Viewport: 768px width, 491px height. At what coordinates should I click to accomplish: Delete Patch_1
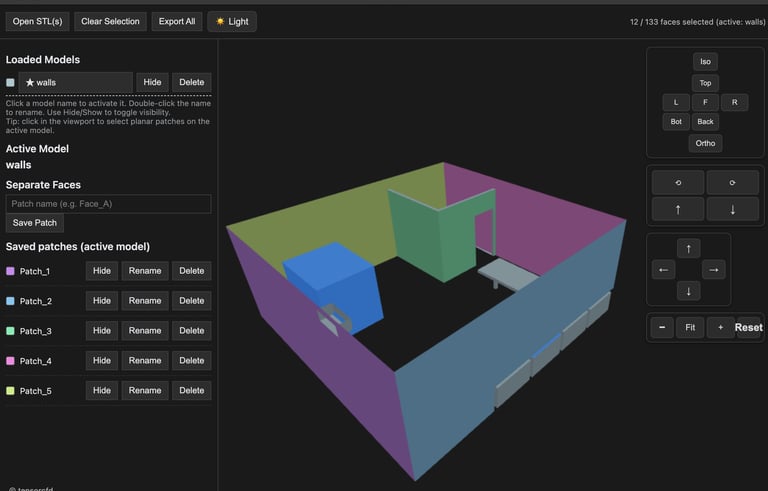pyautogui.click(x=192, y=271)
